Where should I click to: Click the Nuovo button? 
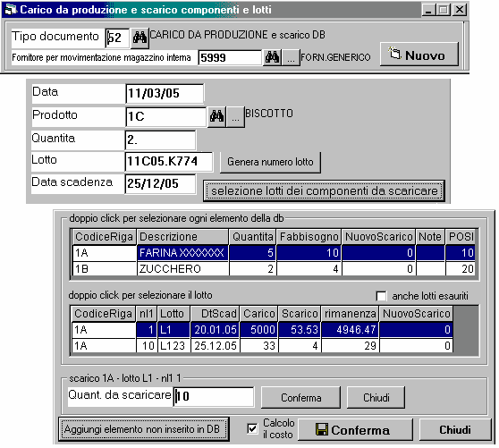(x=419, y=55)
